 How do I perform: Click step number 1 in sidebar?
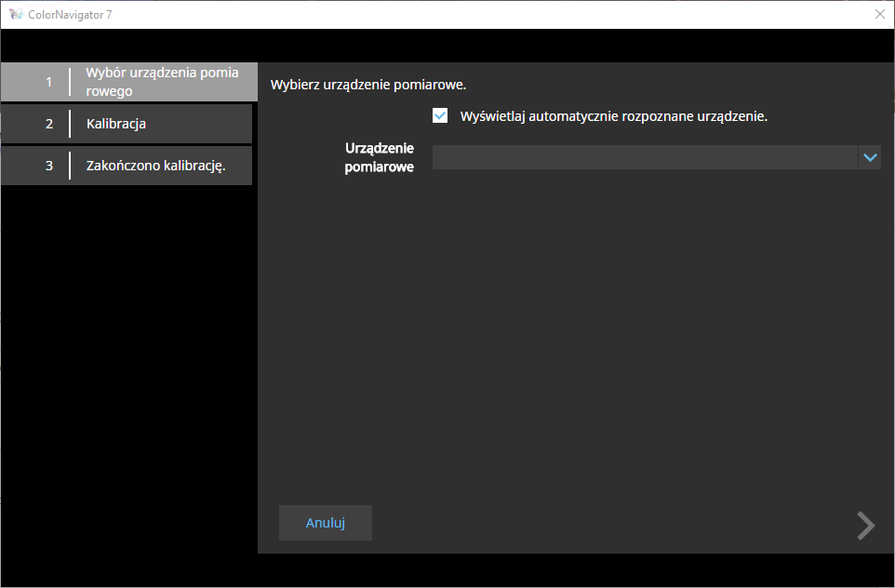tap(49, 82)
